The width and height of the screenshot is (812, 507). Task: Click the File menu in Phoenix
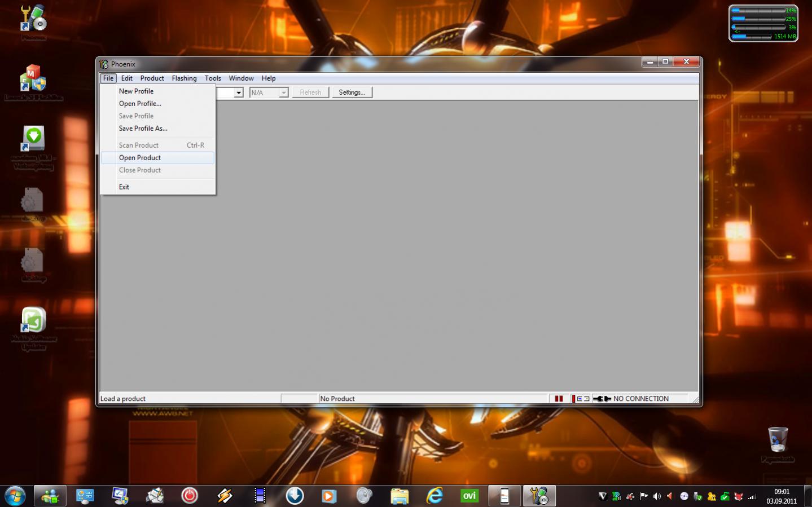pos(108,78)
